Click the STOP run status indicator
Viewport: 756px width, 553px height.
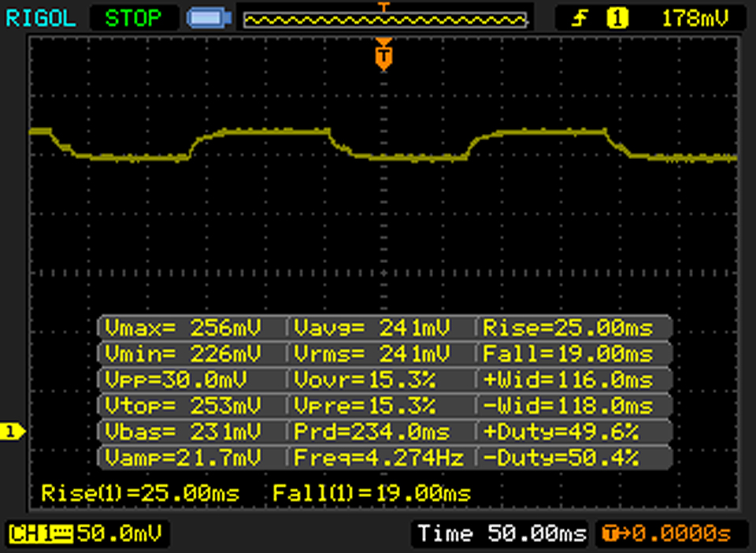point(134,18)
